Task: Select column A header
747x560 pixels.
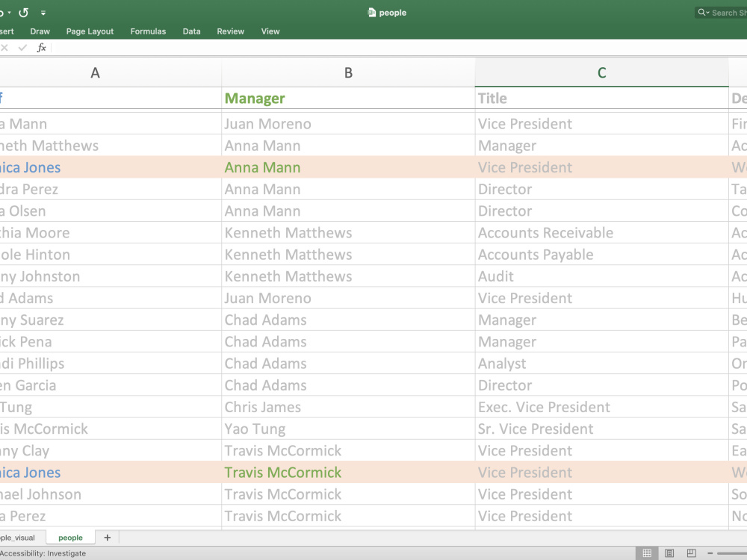Action: 111,72
